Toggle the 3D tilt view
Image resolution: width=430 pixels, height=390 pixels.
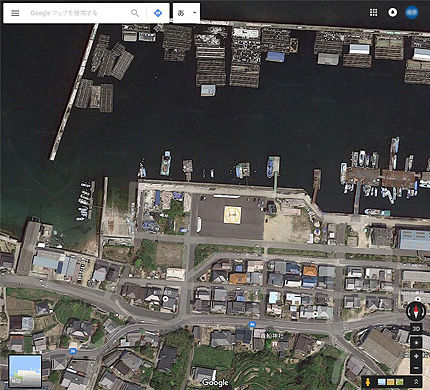click(x=416, y=328)
